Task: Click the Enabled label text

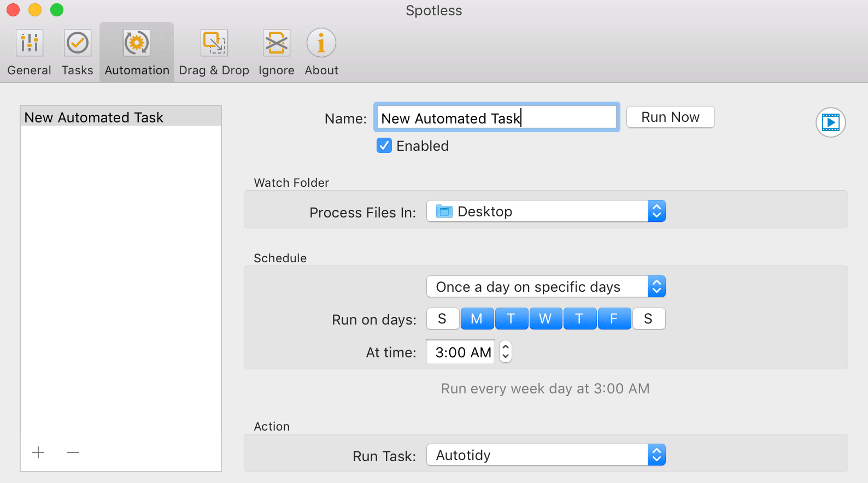Action: 423,146
